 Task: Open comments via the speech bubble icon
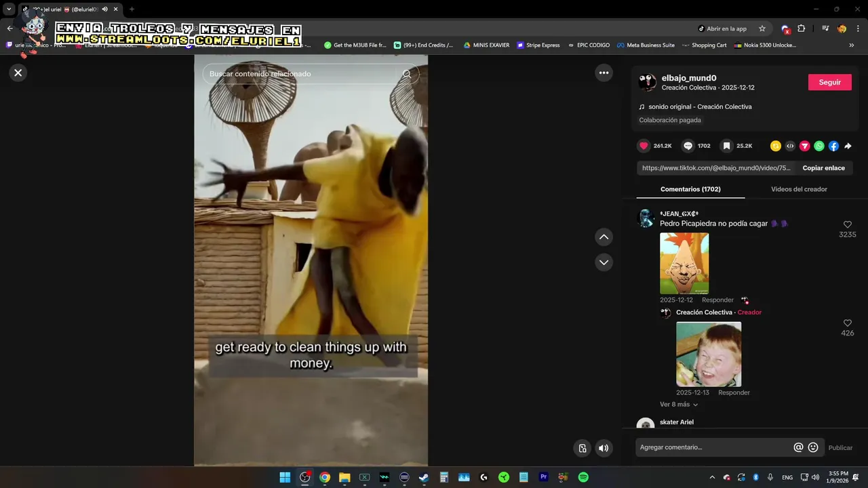(688, 146)
